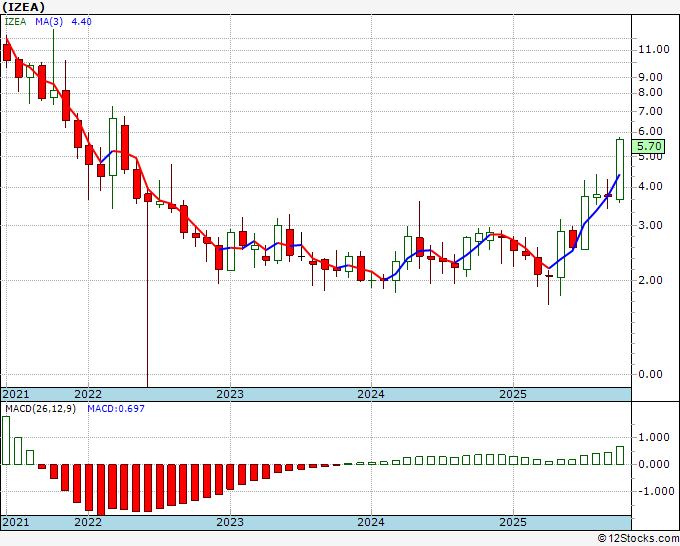Click the 4.40 moving average value
The width and height of the screenshot is (680, 546).
coord(81,22)
